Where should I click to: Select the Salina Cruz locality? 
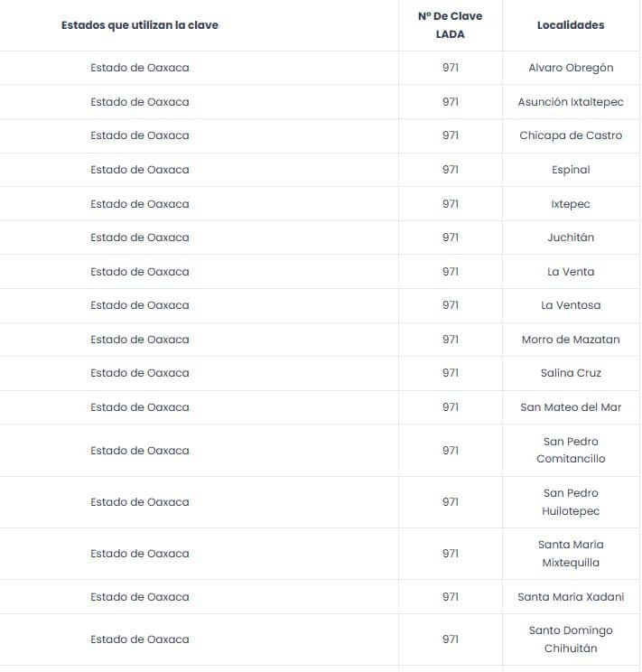571,373
